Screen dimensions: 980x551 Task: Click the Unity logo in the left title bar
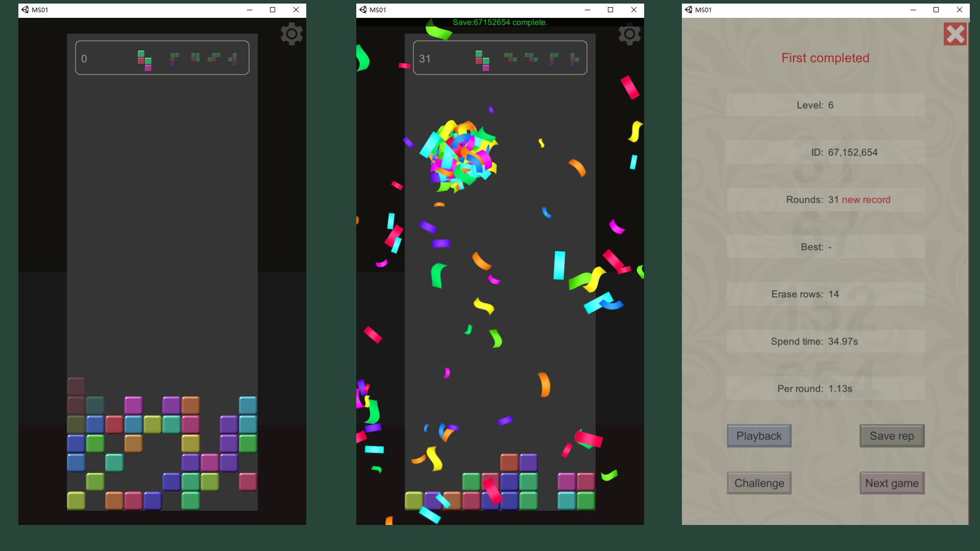tap(24, 10)
